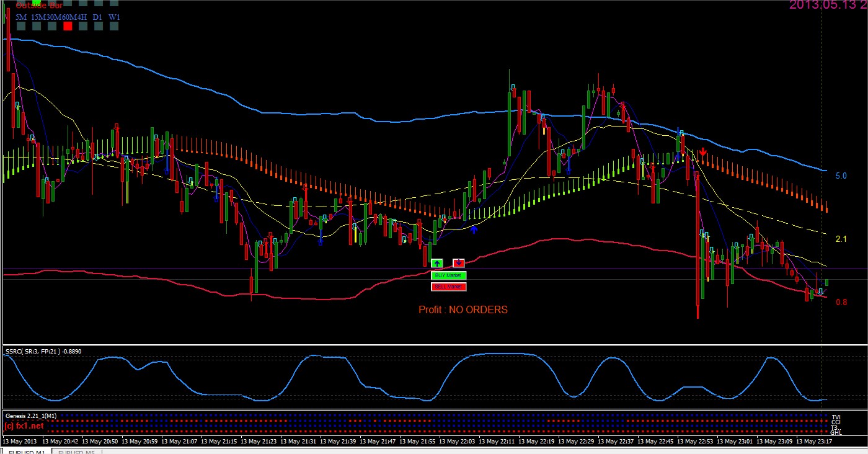
Task: Select the square under the W1 label
Action: click(x=114, y=27)
